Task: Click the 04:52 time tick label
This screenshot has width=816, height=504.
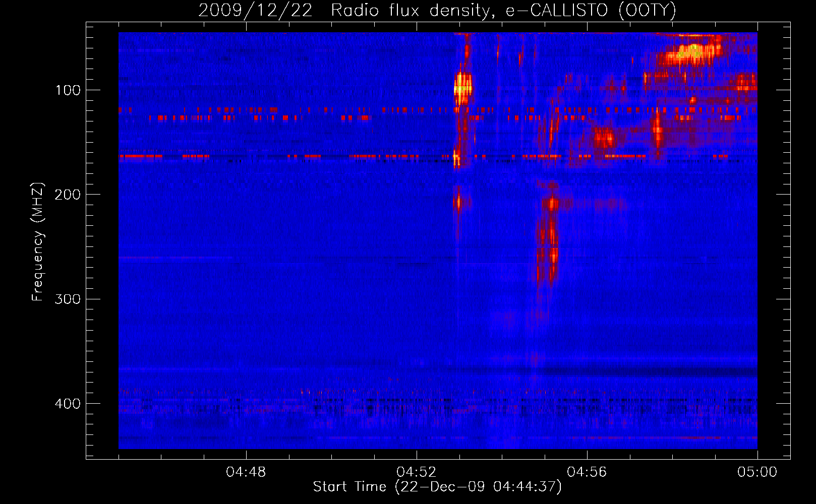Action: (417, 472)
